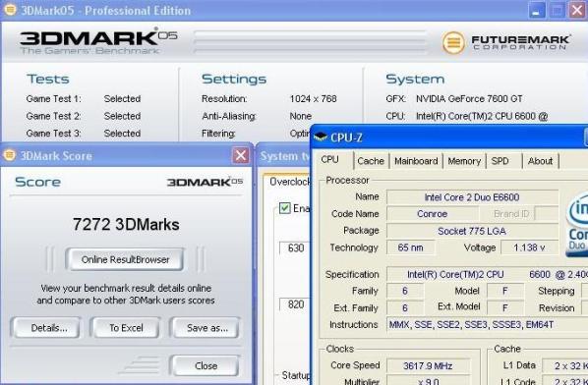Click the Voltage value 1.138 v
This screenshot has width=588, height=385.
529,247
